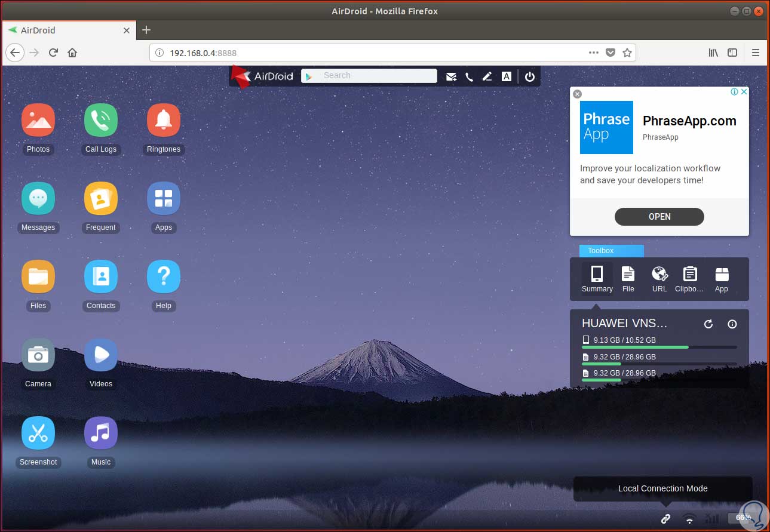770x532 pixels.
Task: Click the new message envelope icon
Action: pos(451,76)
